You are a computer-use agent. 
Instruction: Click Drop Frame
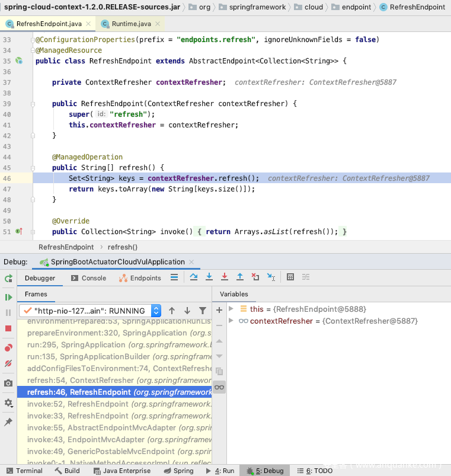coord(255,277)
